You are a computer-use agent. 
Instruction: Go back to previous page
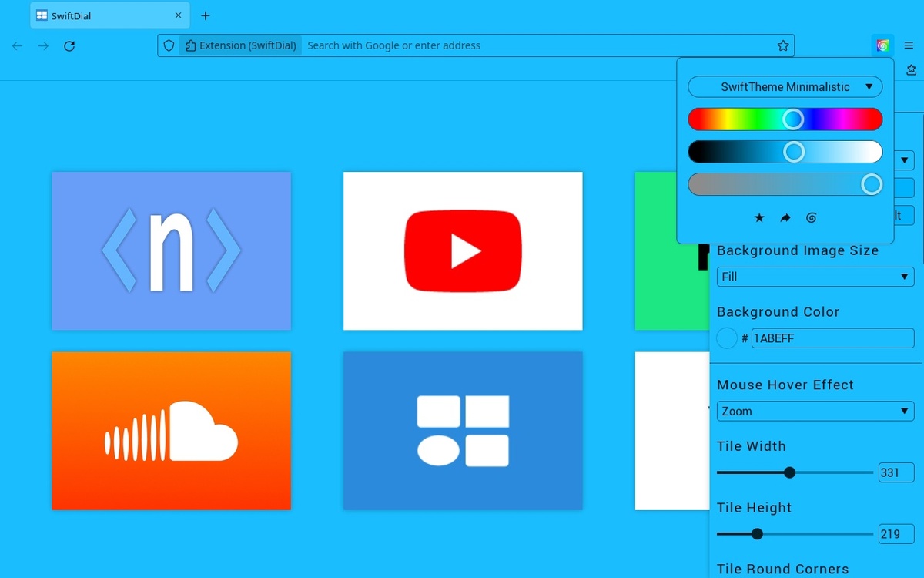point(17,46)
